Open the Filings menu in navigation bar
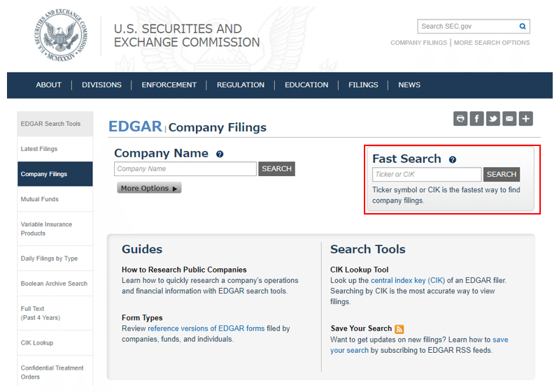The width and height of the screenshot is (559, 392). (x=363, y=85)
